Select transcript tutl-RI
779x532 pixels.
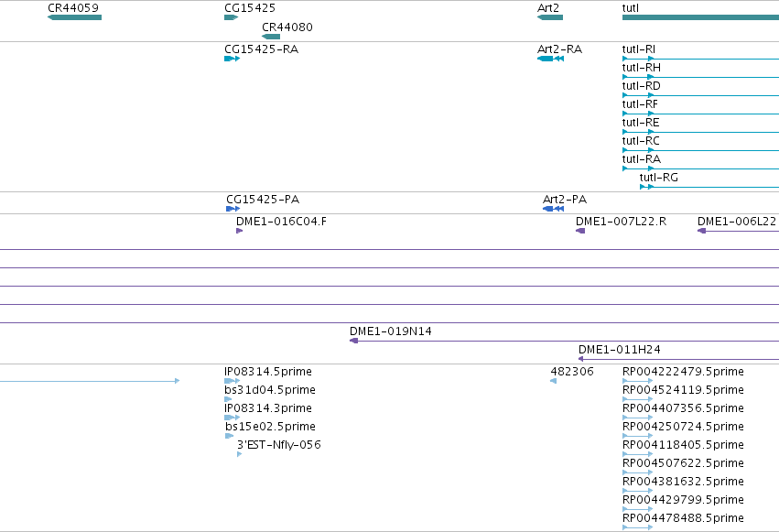click(x=700, y=59)
